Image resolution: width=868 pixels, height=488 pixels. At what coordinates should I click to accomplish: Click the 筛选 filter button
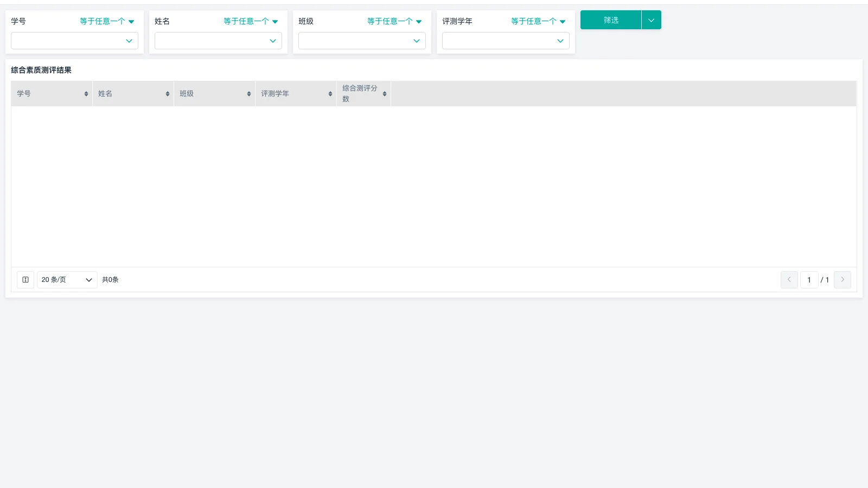pyautogui.click(x=611, y=20)
